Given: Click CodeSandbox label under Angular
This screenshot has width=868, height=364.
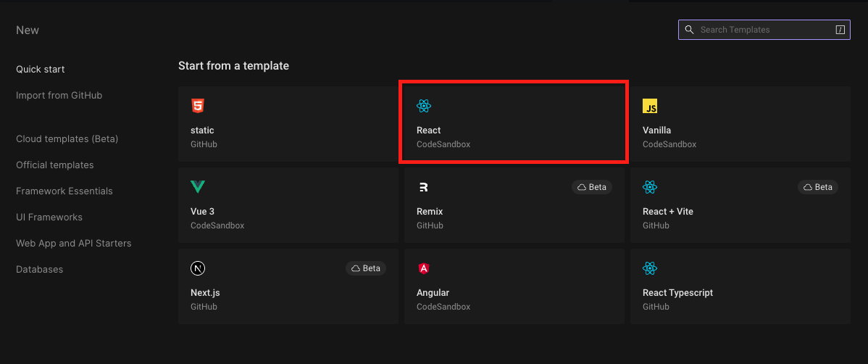Looking at the screenshot, I should coord(443,307).
